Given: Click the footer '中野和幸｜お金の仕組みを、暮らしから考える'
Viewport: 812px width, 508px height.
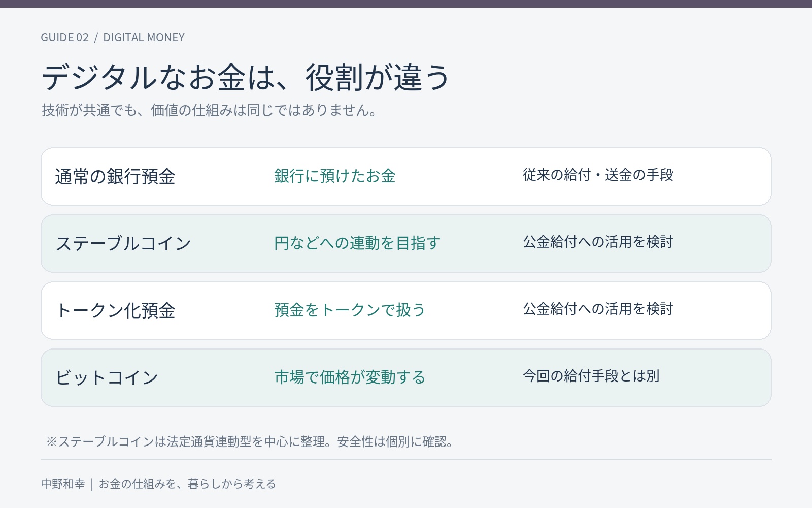Looking at the screenshot, I should coord(158,484).
